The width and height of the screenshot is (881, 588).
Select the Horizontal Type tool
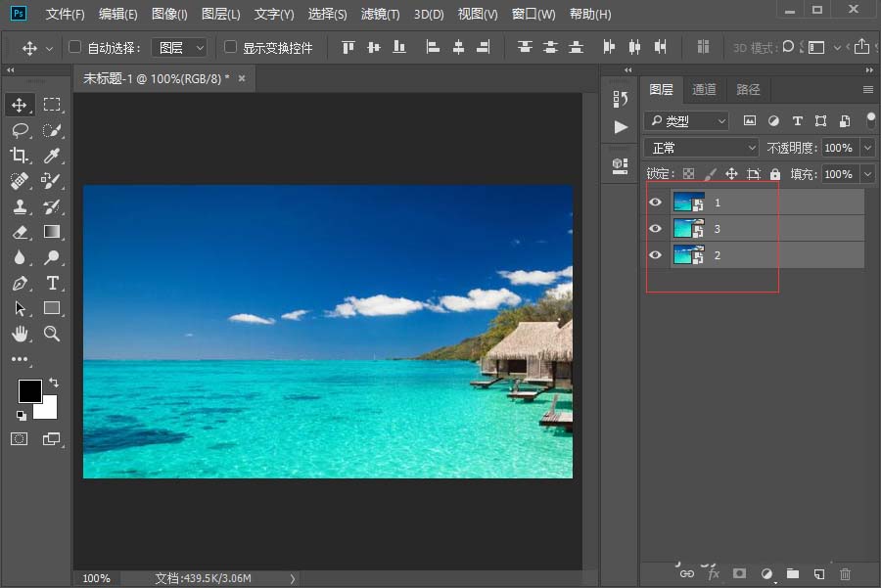52,283
